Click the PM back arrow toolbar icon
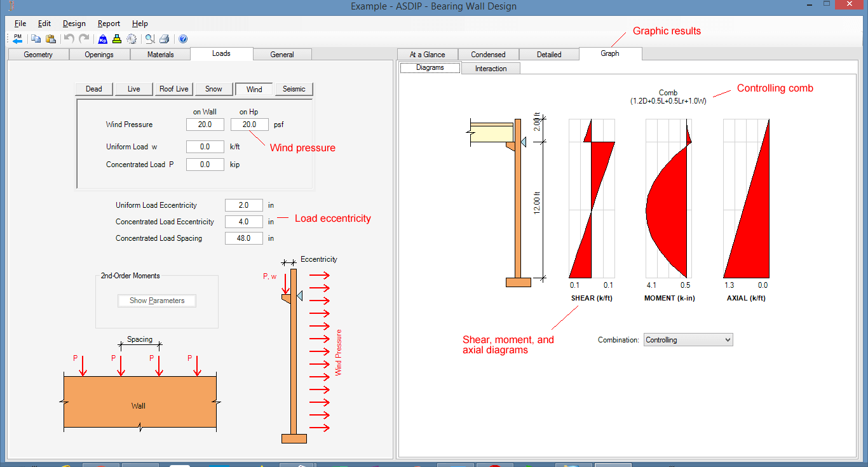The width and height of the screenshot is (868, 467). click(x=17, y=39)
